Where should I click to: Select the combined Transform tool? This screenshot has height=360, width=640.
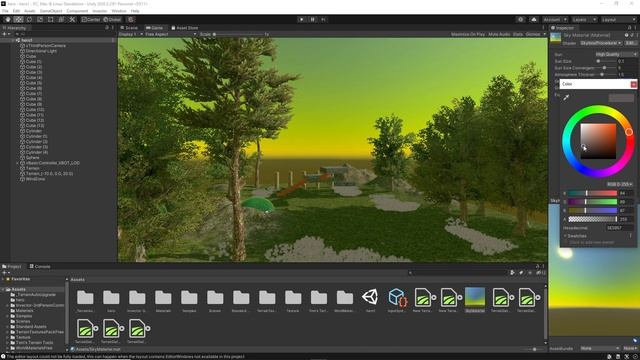[61, 19]
